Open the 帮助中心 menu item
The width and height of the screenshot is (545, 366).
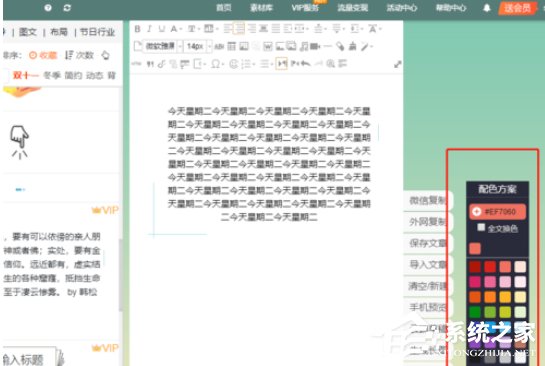point(451,8)
